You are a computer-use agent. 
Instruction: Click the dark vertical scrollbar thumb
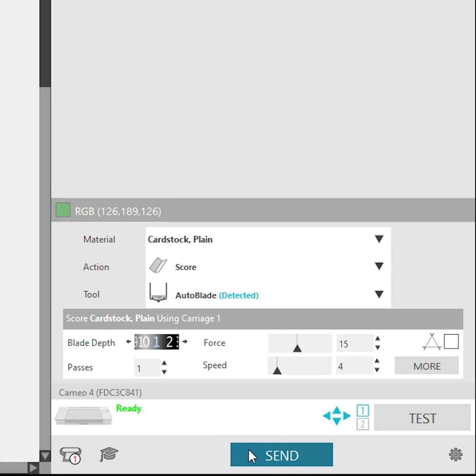[x=45, y=44]
